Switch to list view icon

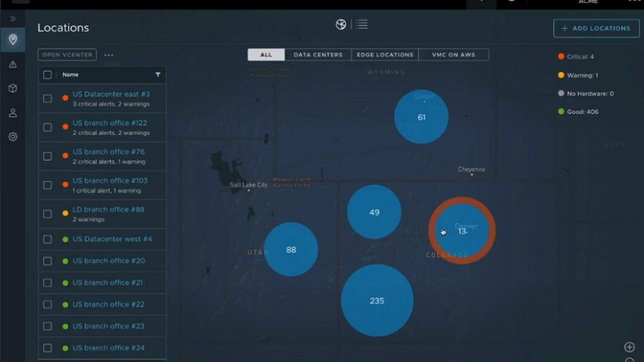coord(361,24)
